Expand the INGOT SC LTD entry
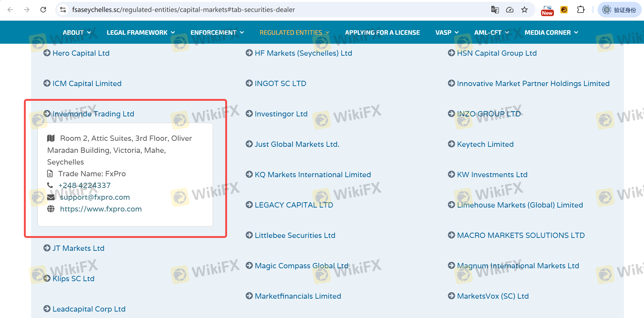The width and height of the screenshot is (644, 318). [280, 83]
